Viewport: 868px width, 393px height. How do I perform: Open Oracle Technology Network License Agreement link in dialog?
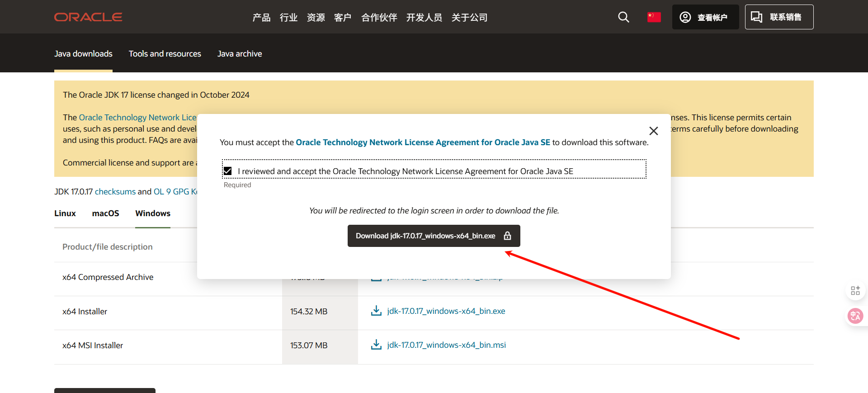(x=423, y=142)
